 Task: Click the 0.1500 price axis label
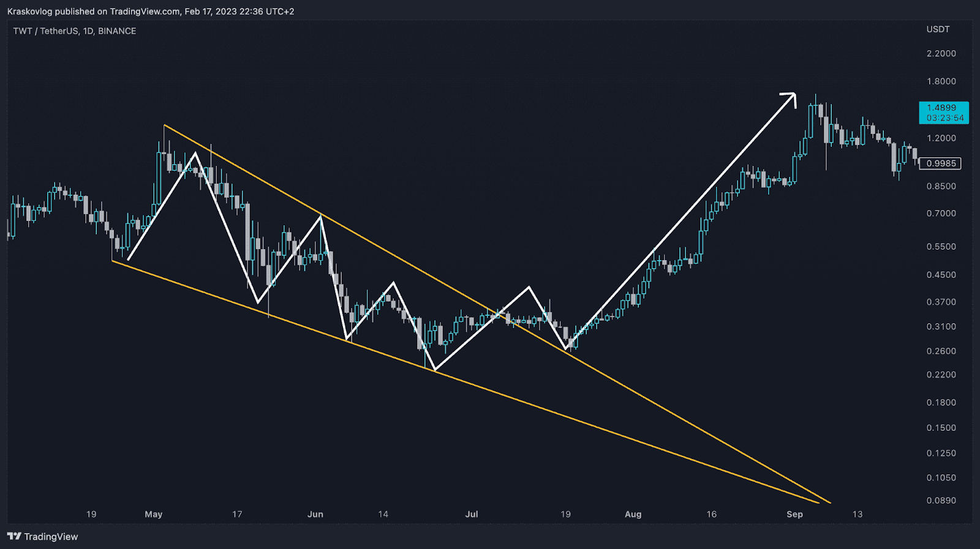(x=941, y=428)
